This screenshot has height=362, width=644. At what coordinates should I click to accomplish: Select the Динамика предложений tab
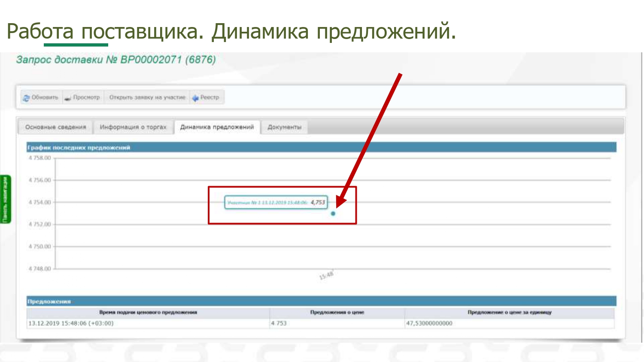point(217,127)
